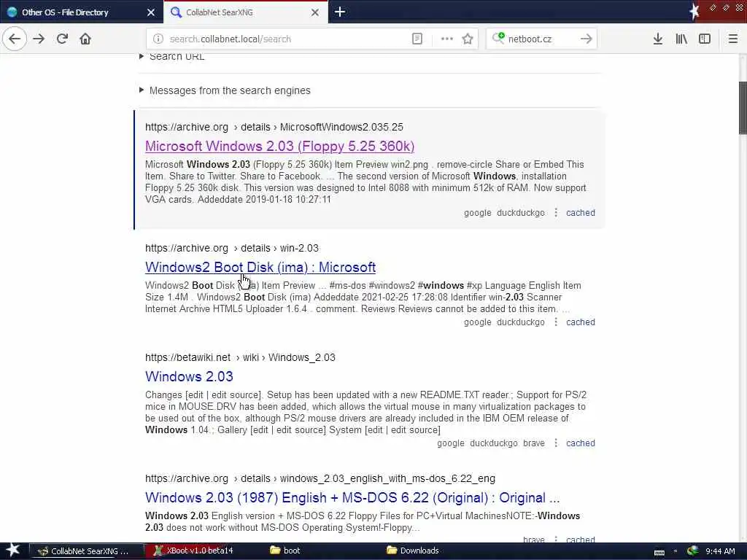This screenshot has width=747, height=560.
Task: Open more options for the betawiki result
Action: (555, 443)
